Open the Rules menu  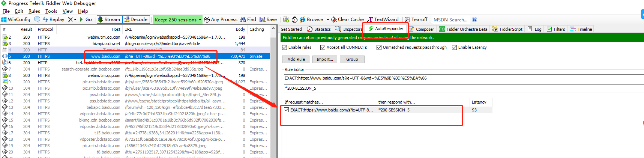[x=34, y=11]
